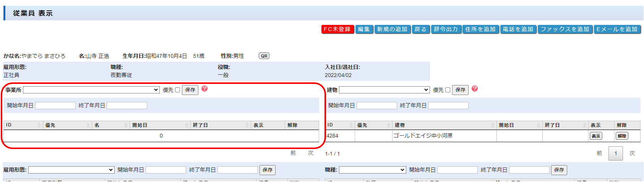
Task: Click 辞令出力 button
Action: pos(446,30)
